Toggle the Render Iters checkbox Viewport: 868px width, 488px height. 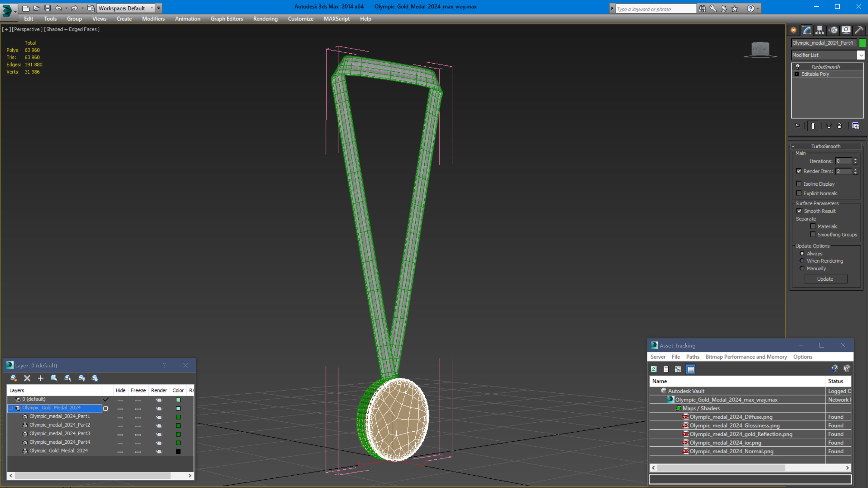point(799,171)
